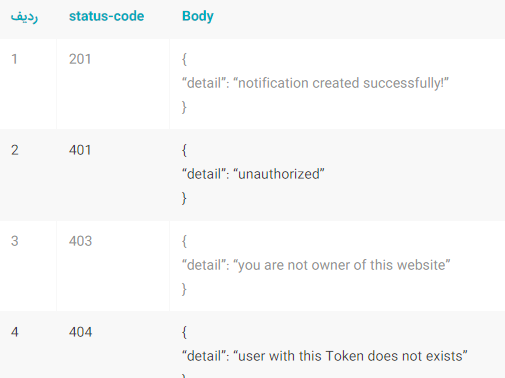Select the 403 status code cell
The width and height of the screenshot is (505, 378).
80,241
